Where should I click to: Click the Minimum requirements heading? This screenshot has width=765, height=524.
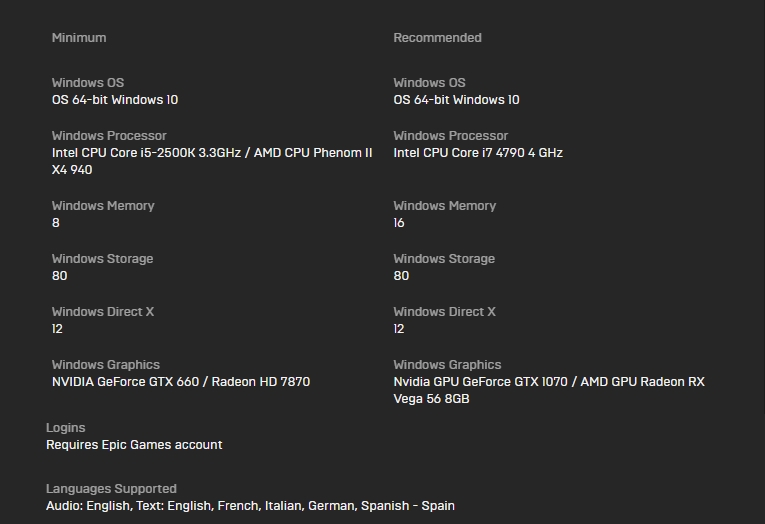pyautogui.click(x=79, y=38)
